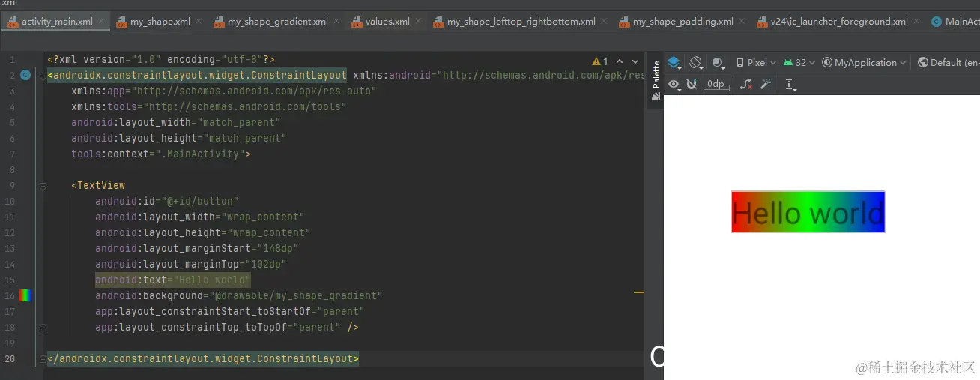Click the TextView layout_width="wrap_content" on line 11
This screenshot has height=380, width=980.
pyautogui.click(x=199, y=217)
